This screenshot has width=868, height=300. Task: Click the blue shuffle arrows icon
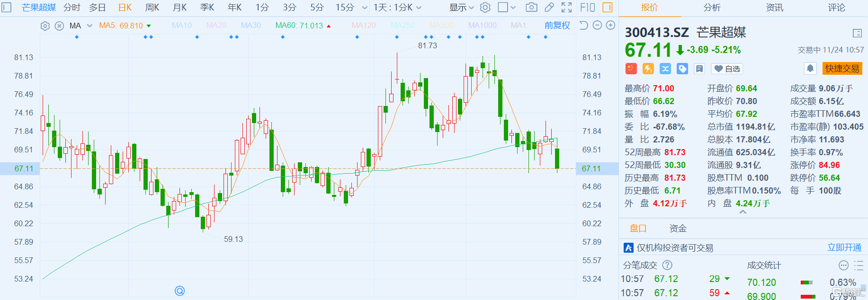click(x=665, y=69)
